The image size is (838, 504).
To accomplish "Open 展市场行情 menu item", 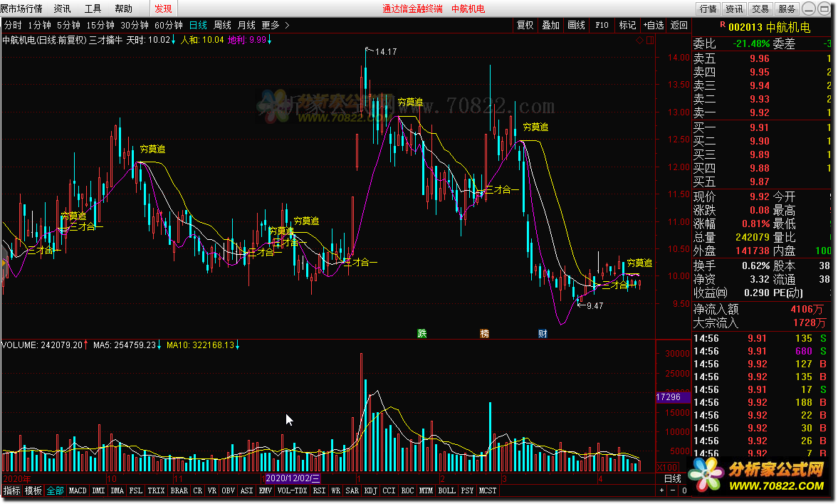I will coord(21,9).
